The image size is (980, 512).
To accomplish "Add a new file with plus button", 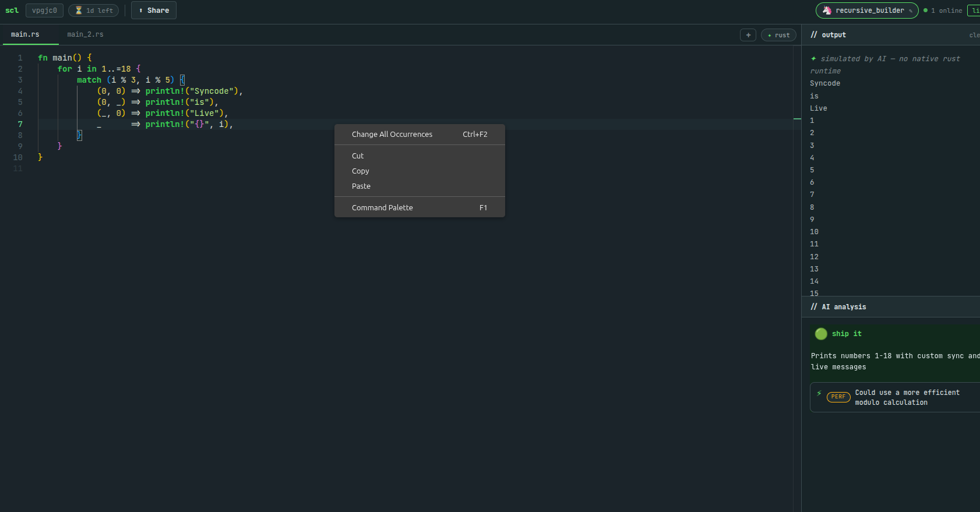I will pos(748,35).
